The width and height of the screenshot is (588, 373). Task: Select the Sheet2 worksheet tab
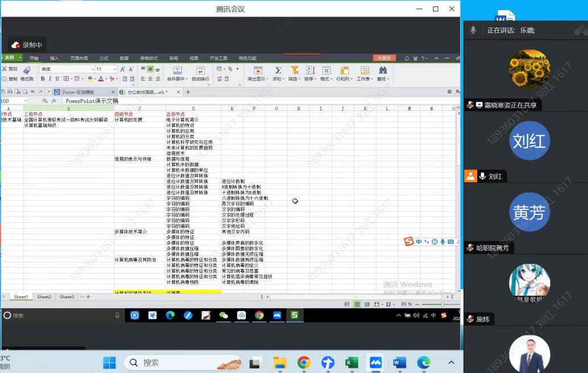point(44,297)
